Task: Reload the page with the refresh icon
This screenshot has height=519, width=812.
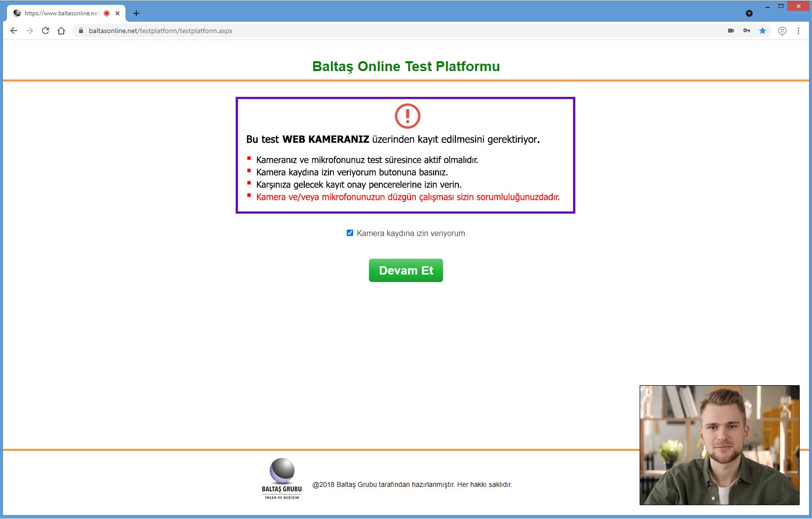Action: (x=45, y=31)
